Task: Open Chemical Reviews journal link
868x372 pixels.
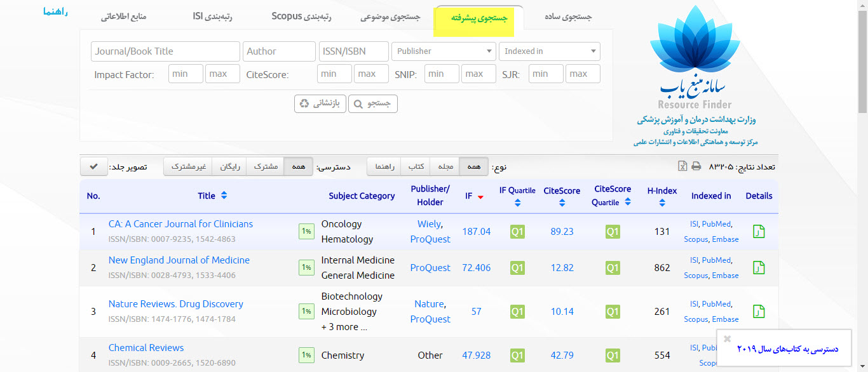Action: [146, 348]
